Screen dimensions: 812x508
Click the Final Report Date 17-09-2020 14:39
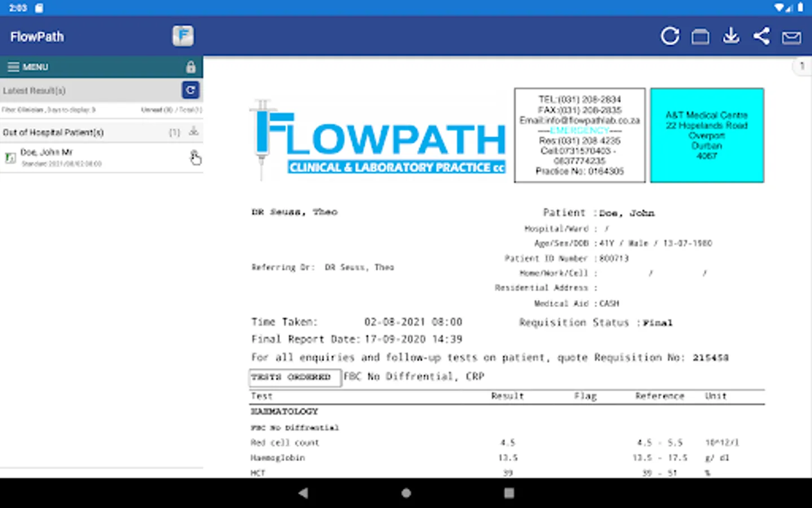413,339
